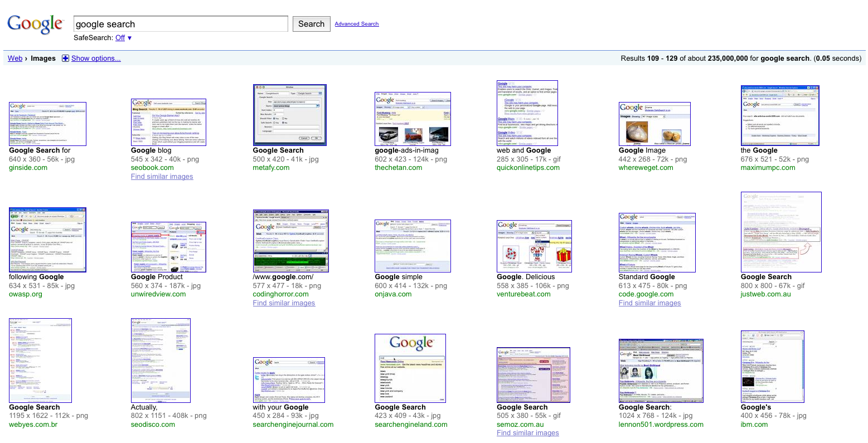Open the semoz.com.au thumbnail
The height and width of the screenshot is (443, 868).
(x=534, y=375)
